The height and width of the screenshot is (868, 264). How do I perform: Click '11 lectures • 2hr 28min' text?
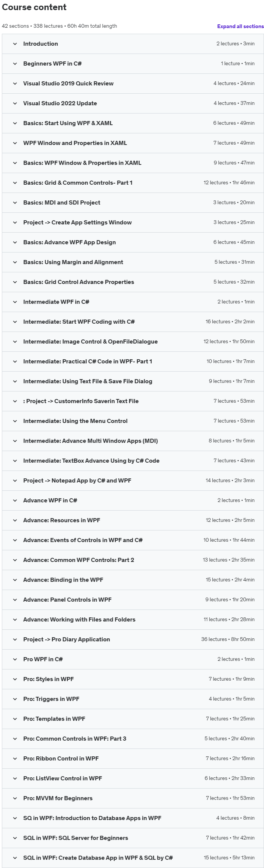229,620
